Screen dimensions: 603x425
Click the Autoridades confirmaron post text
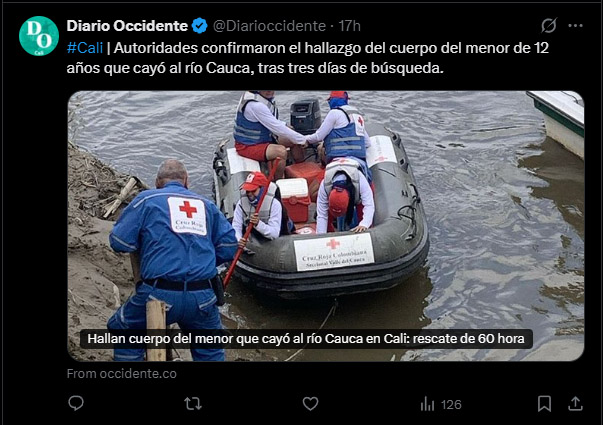click(308, 58)
